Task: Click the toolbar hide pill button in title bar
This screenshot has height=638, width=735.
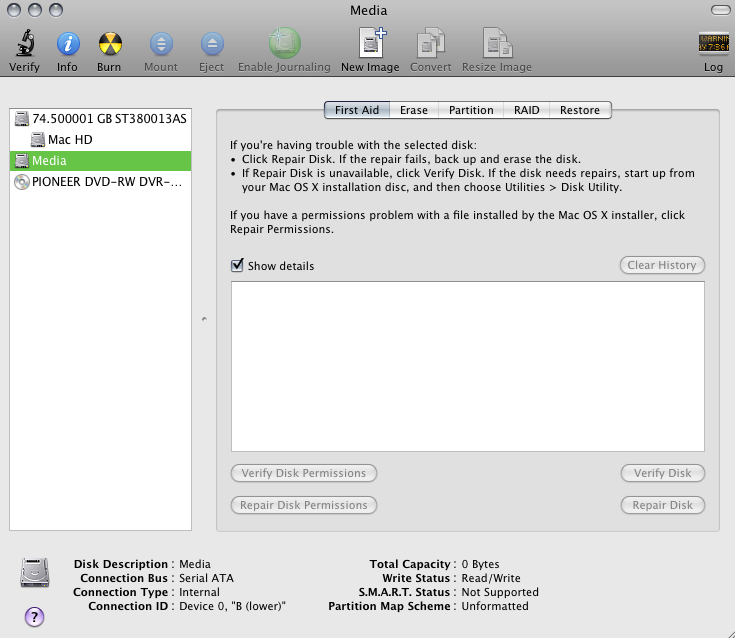Action: coord(720,10)
